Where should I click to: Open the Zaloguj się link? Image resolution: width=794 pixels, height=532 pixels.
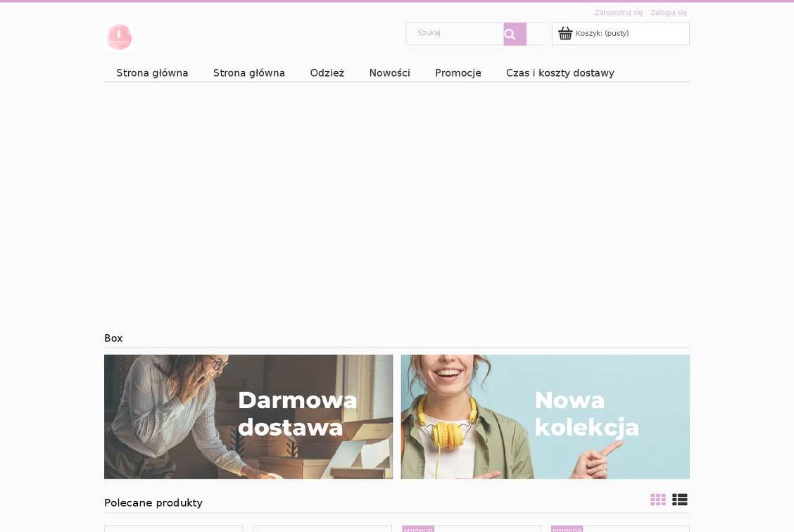[669, 12]
